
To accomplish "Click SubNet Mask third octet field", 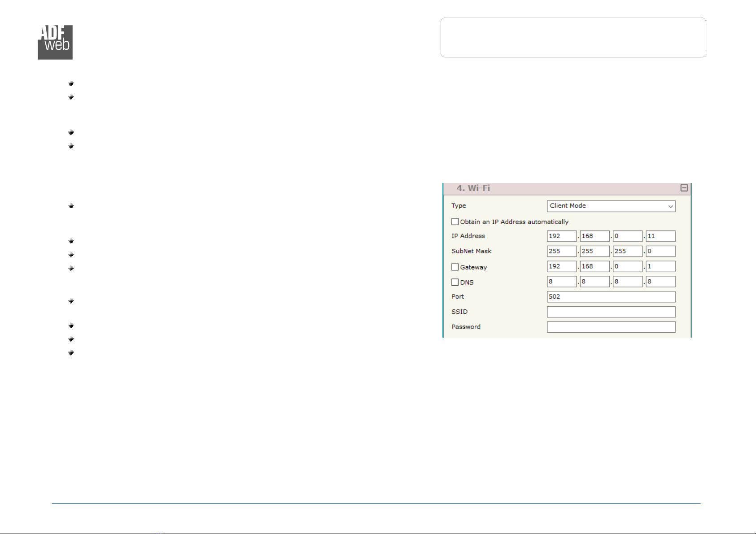I will [x=628, y=252].
